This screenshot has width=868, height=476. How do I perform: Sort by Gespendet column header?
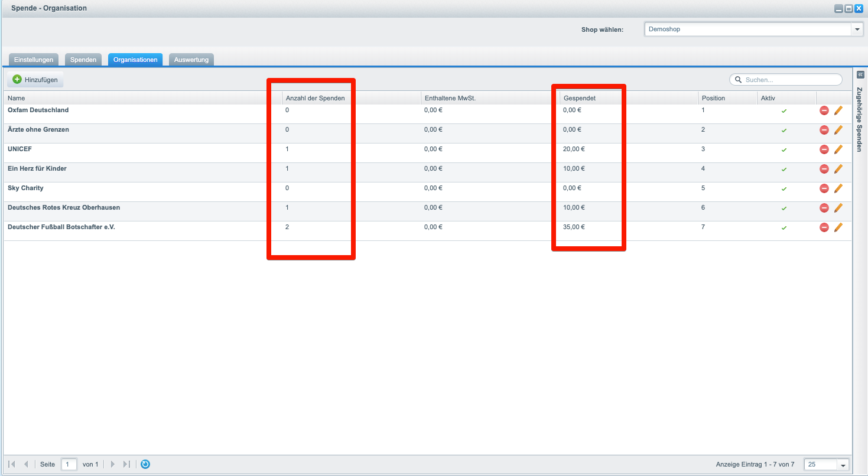click(x=629, y=98)
